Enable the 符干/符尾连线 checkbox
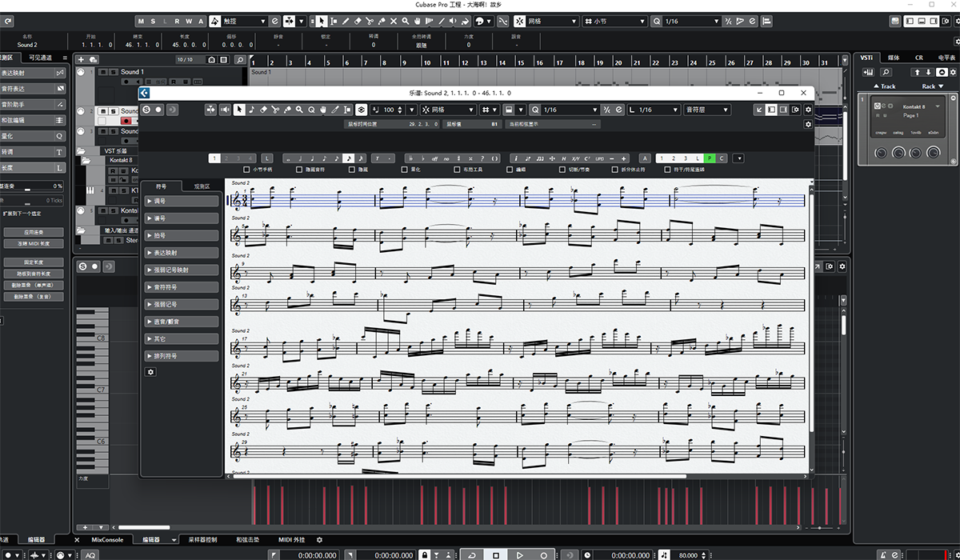 (667, 170)
